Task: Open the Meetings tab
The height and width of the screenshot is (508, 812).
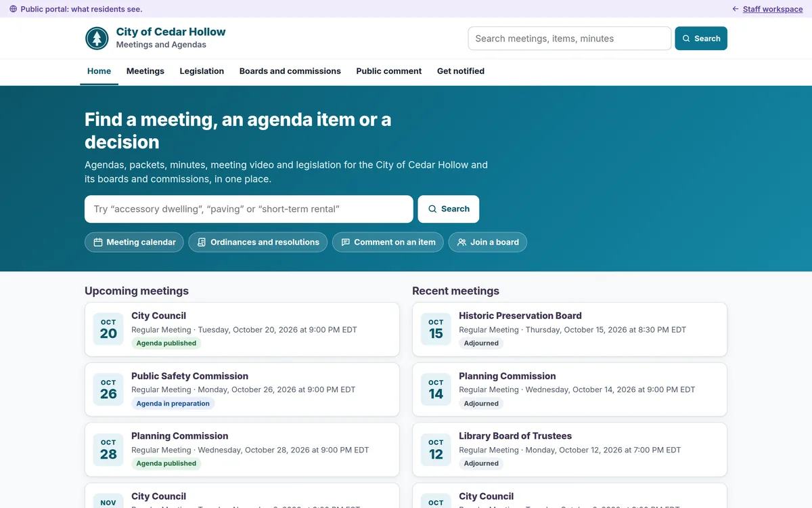Action: [x=145, y=71]
